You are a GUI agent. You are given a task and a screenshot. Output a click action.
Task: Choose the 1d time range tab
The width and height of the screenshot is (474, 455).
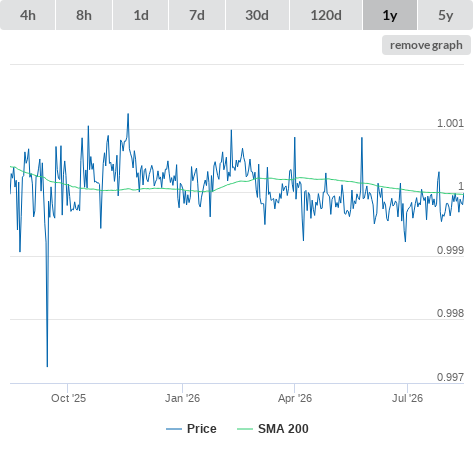tap(141, 15)
